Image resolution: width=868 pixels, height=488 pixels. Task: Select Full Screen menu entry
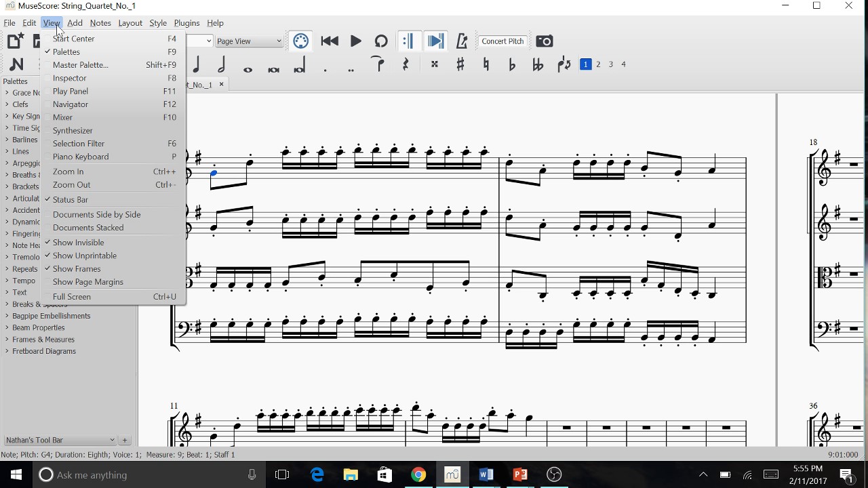pyautogui.click(x=113, y=296)
